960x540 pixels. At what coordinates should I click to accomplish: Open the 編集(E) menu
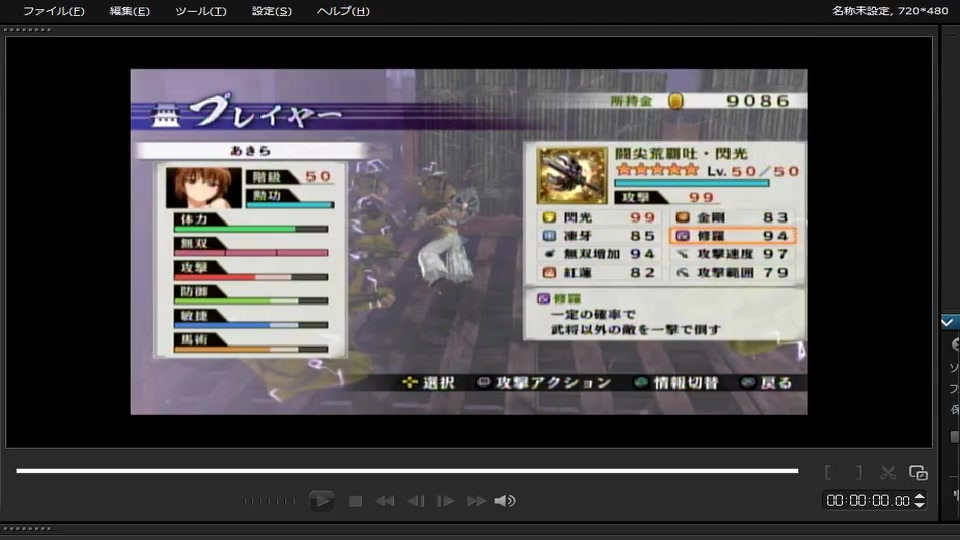coord(129,11)
